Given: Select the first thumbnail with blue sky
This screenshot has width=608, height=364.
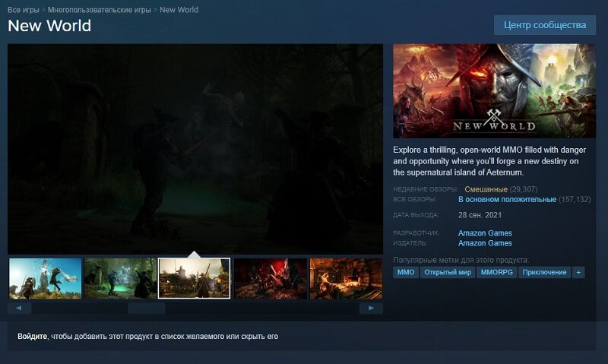Looking at the screenshot, I should [x=46, y=278].
